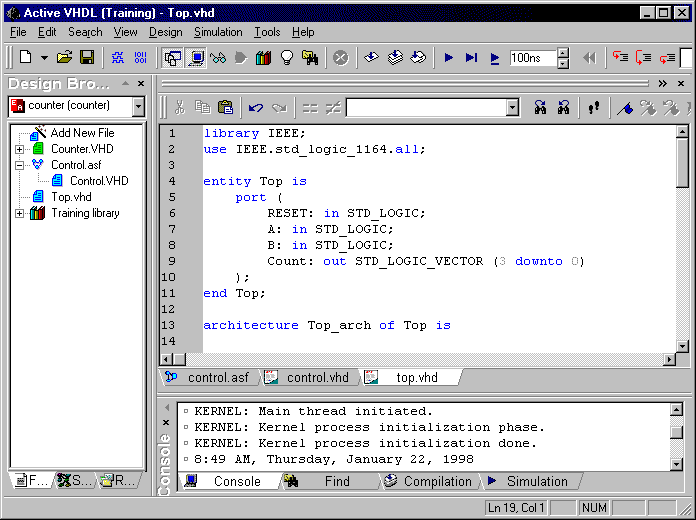Click the 100ns simulation time field
Image resolution: width=696 pixels, height=520 pixels.
[x=531, y=58]
